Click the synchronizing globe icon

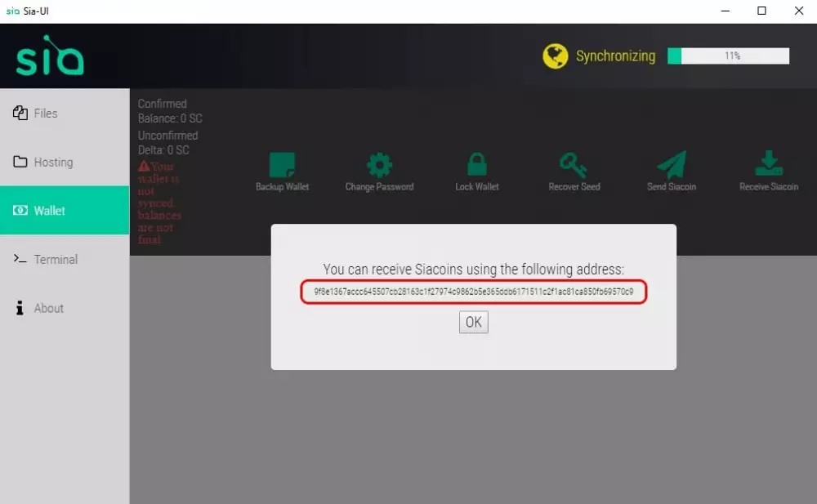(x=556, y=56)
